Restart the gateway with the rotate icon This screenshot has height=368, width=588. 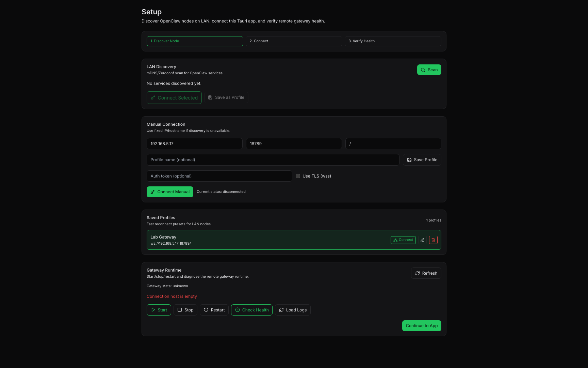[x=214, y=310]
